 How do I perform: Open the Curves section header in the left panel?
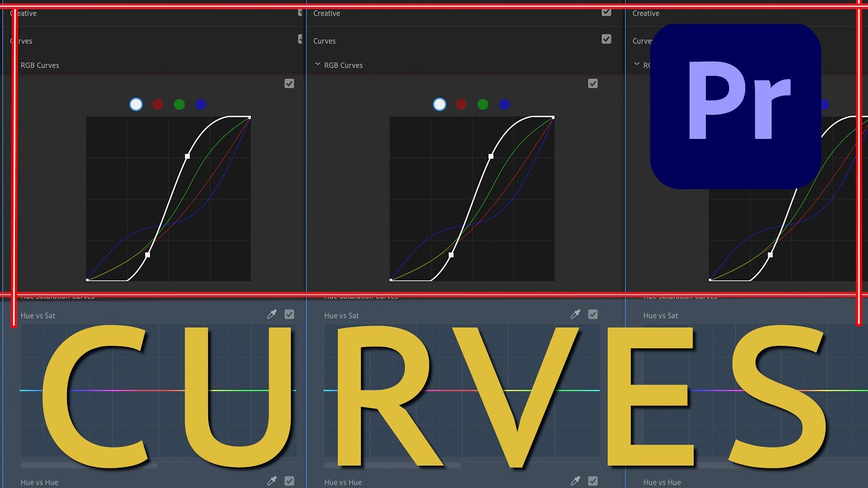(x=21, y=41)
